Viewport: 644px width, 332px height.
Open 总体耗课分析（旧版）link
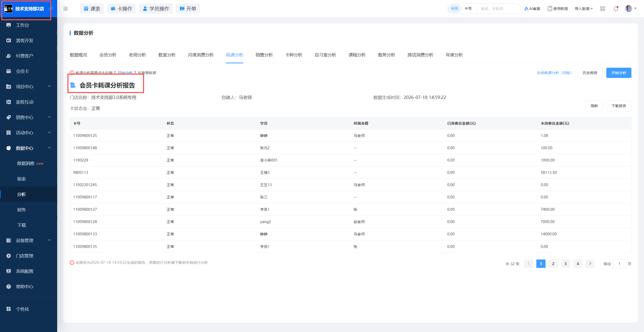(554, 73)
